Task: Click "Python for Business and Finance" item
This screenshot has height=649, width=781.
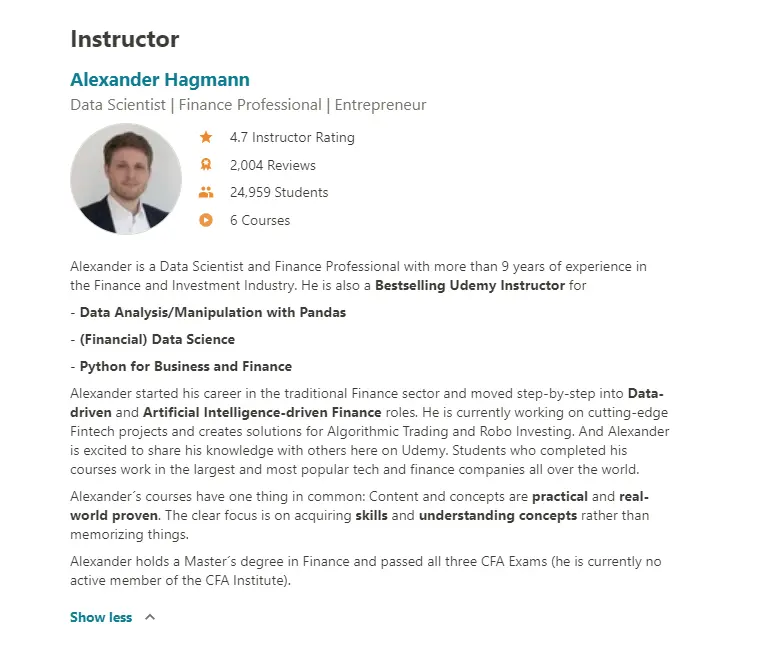Action: (x=186, y=366)
